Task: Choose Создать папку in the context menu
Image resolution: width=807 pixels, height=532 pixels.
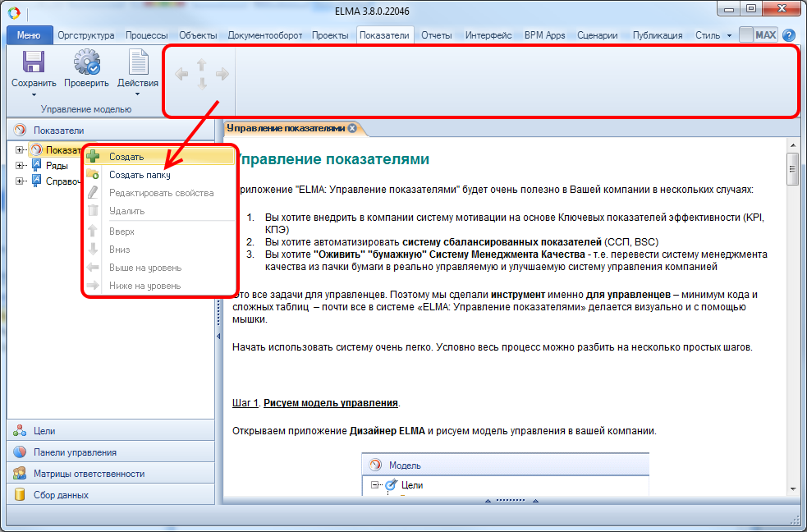Action: [x=140, y=175]
